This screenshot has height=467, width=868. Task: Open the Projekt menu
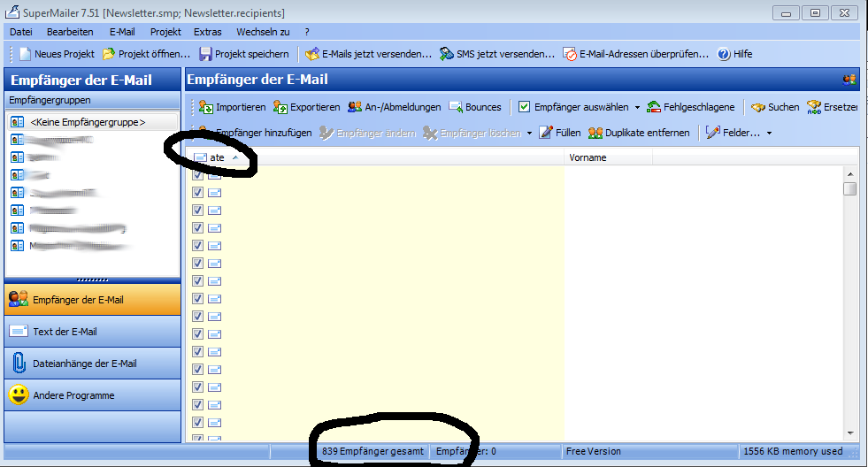tap(165, 32)
